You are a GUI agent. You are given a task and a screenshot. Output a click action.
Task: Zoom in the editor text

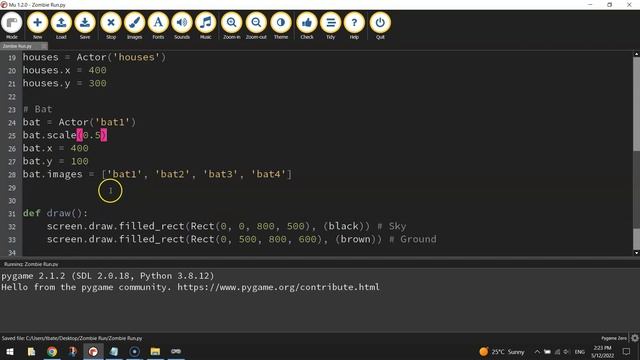(231, 26)
